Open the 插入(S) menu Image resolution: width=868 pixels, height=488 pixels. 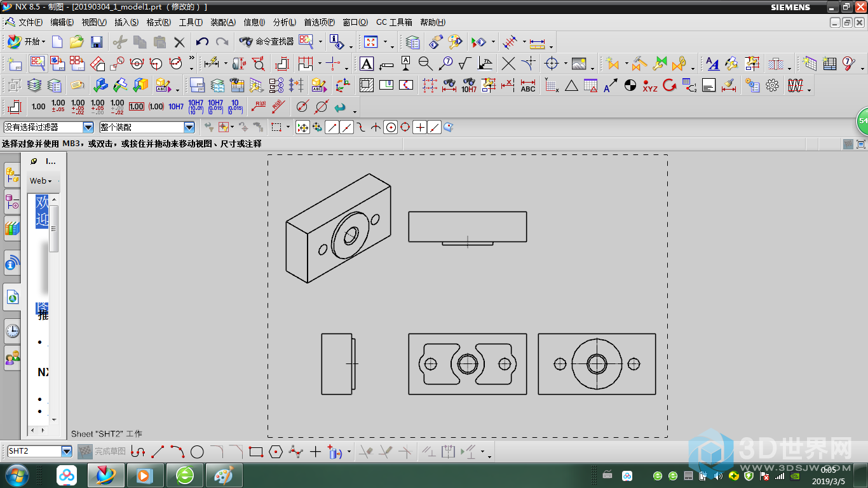[x=126, y=22]
